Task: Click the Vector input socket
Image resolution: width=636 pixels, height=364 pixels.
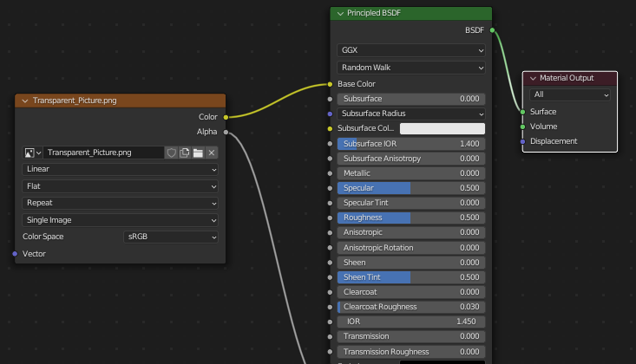Action: tap(15, 254)
